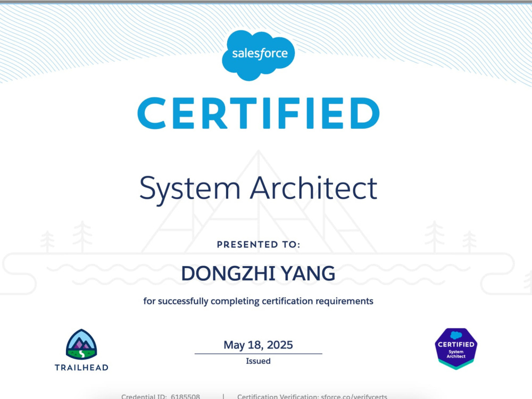The image size is (532, 399).
Task: Click the Salesforce cloud logo
Action: coord(258,55)
